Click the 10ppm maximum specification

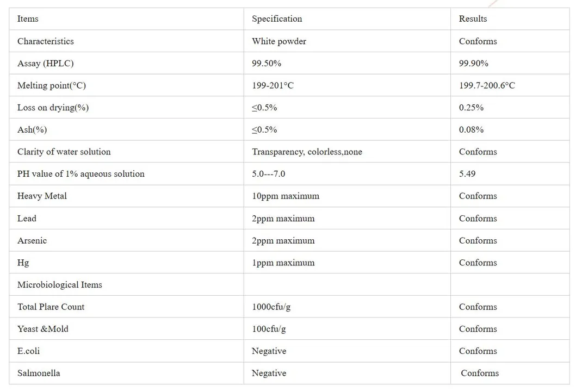click(x=286, y=196)
